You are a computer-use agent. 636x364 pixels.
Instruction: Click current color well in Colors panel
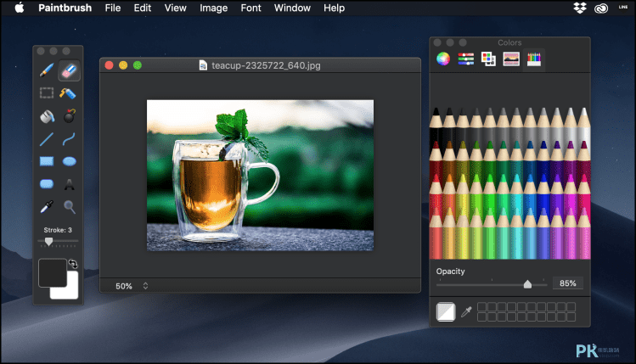pyautogui.click(x=445, y=311)
